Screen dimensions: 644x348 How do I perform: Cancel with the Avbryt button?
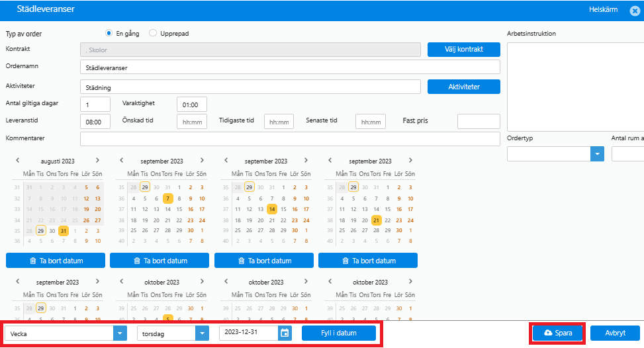tap(615, 333)
